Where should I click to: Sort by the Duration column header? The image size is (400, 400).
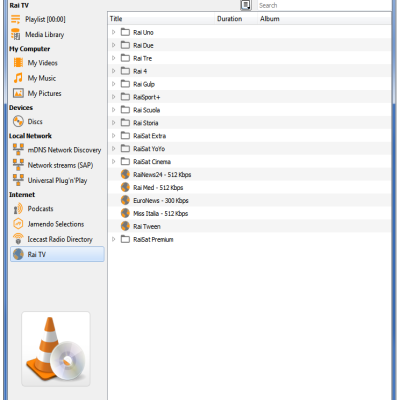coord(236,19)
